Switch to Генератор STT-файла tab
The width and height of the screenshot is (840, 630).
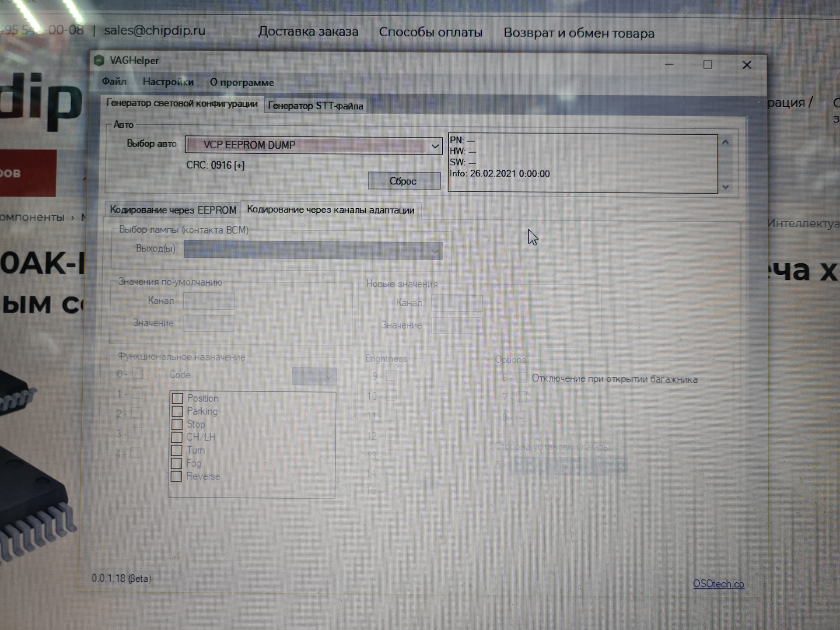coord(315,106)
